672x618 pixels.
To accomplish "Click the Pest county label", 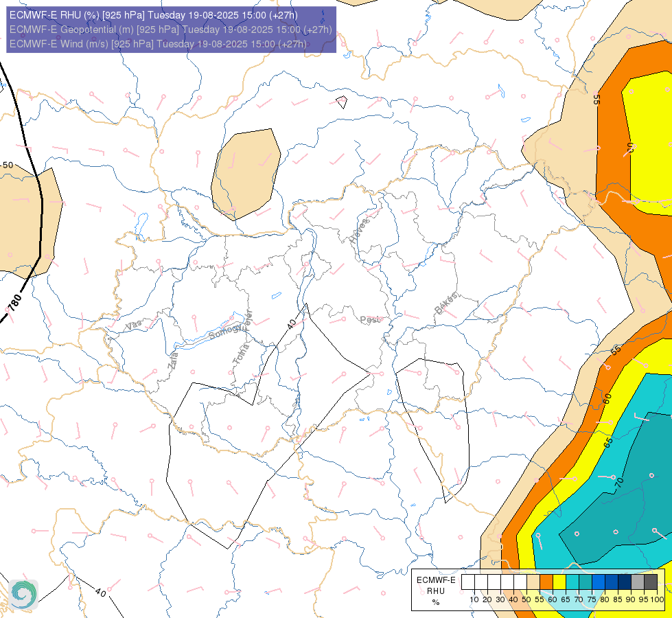I will 370,319.
